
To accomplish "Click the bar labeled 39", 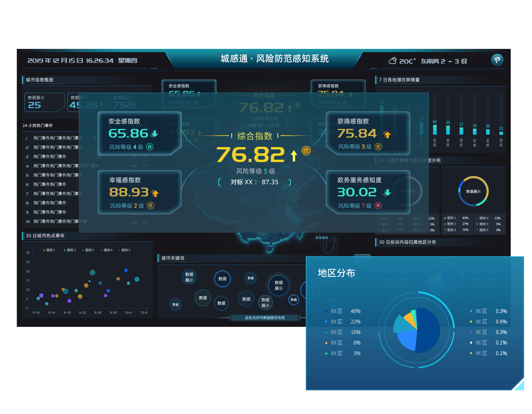I will [448, 130].
